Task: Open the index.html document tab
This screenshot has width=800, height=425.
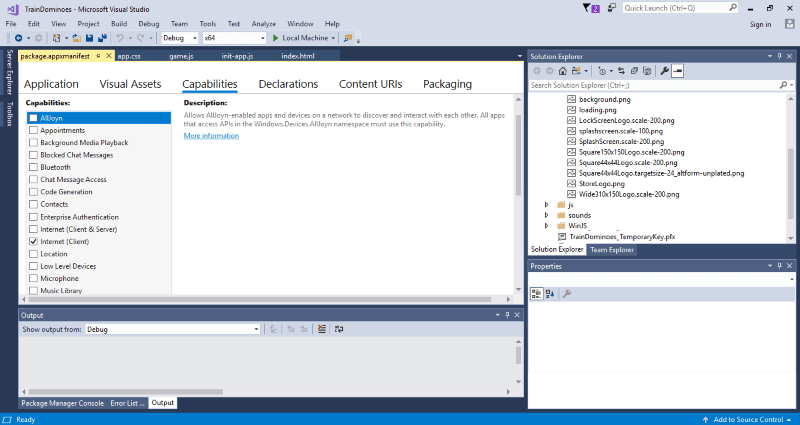Action: (x=297, y=56)
